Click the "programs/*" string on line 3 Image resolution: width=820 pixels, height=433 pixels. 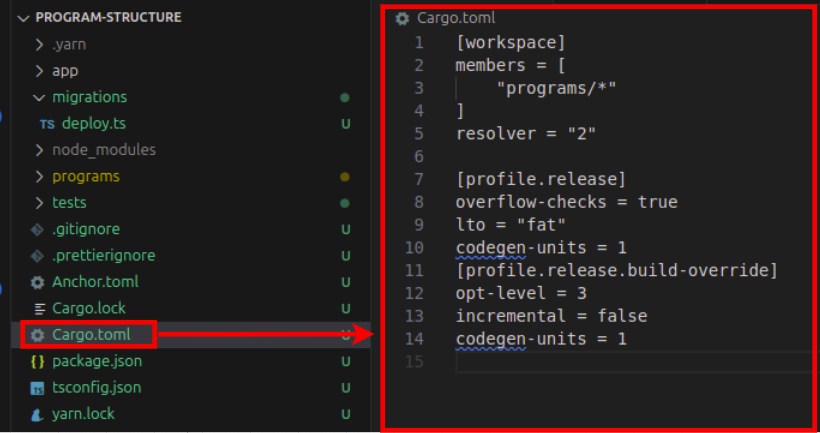[556, 88]
